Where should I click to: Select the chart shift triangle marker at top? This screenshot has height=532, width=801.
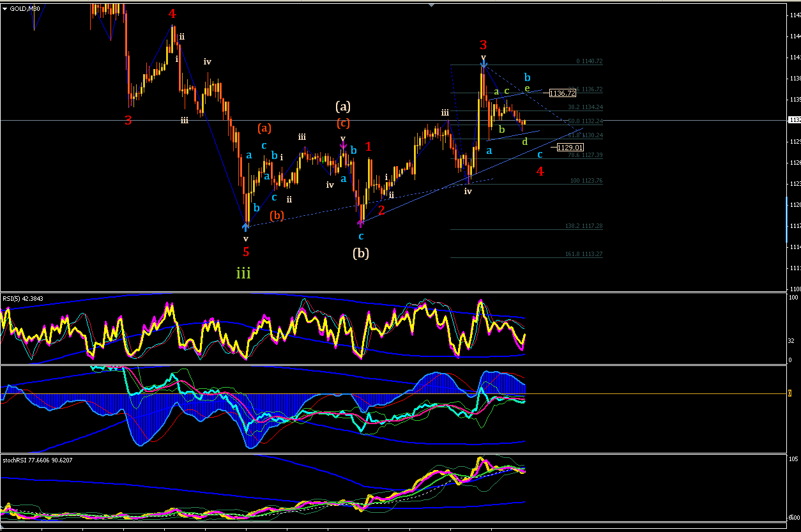point(431,5)
